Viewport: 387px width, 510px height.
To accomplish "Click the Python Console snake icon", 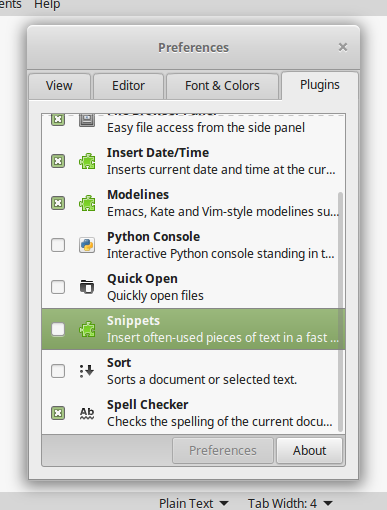I will pos(87,245).
